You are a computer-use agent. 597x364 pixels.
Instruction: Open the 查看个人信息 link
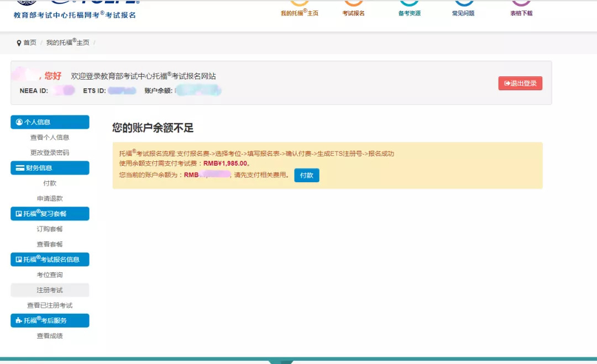click(x=50, y=137)
